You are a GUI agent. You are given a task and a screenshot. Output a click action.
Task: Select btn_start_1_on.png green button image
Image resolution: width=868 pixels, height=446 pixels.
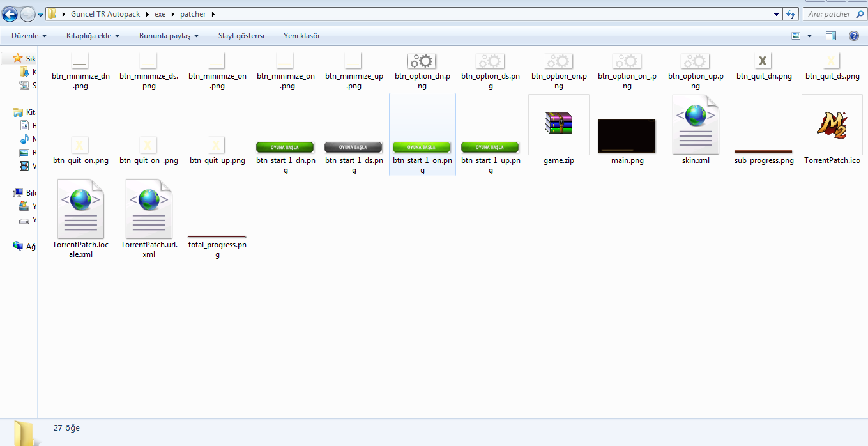[422, 147]
